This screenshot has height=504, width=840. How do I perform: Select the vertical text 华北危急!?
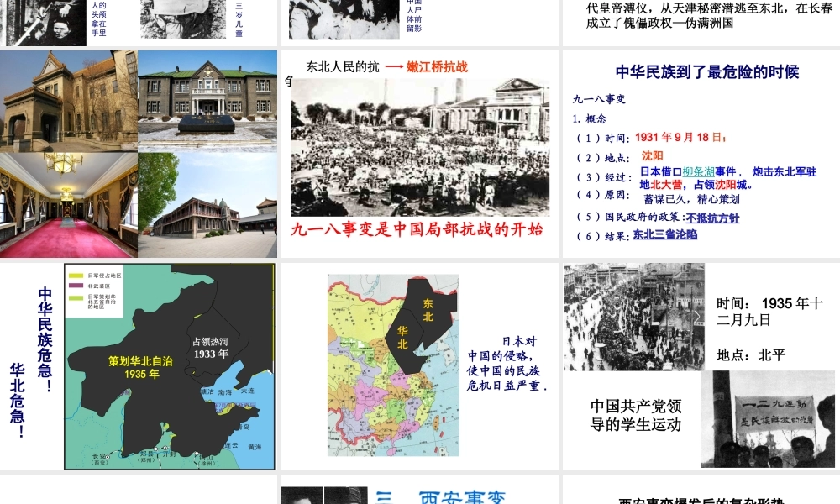(18, 400)
